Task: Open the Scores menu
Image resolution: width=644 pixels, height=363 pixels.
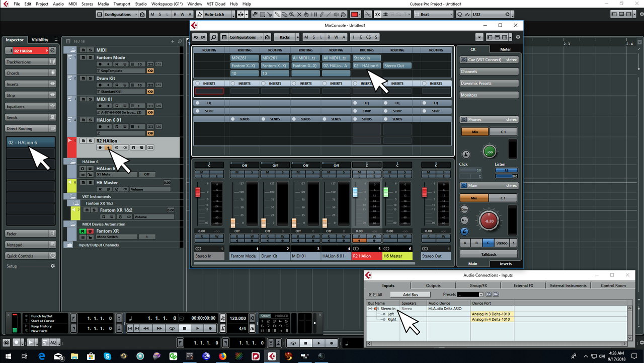Action: pyautogui.click(x=87, y=4)
